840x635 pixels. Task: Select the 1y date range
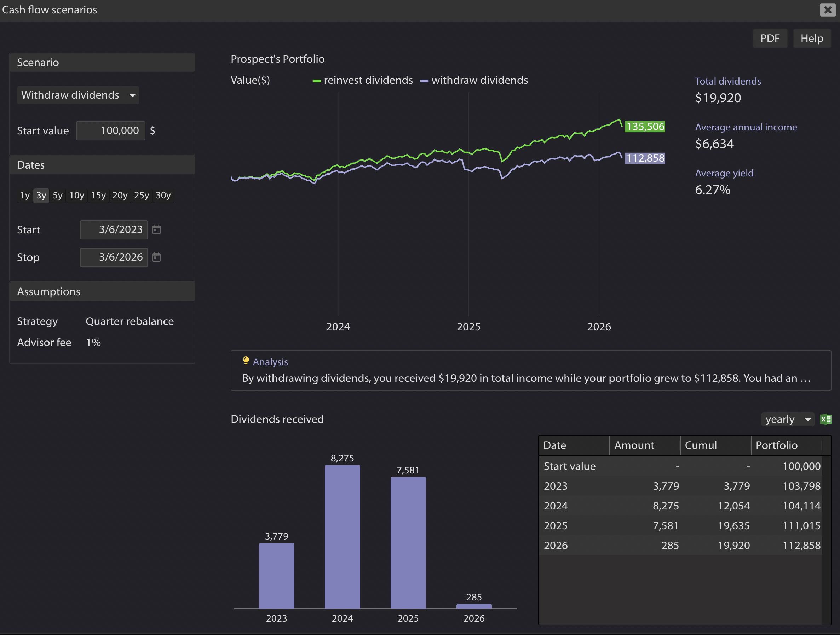point(25,196)
